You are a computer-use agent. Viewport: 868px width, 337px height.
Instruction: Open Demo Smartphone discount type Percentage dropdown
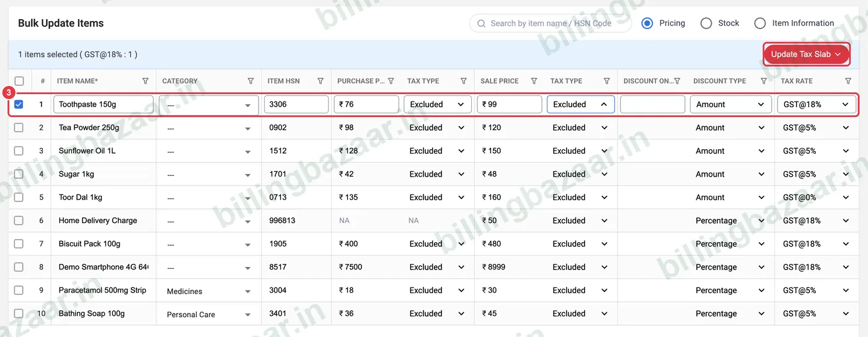[x=730, y=267]
